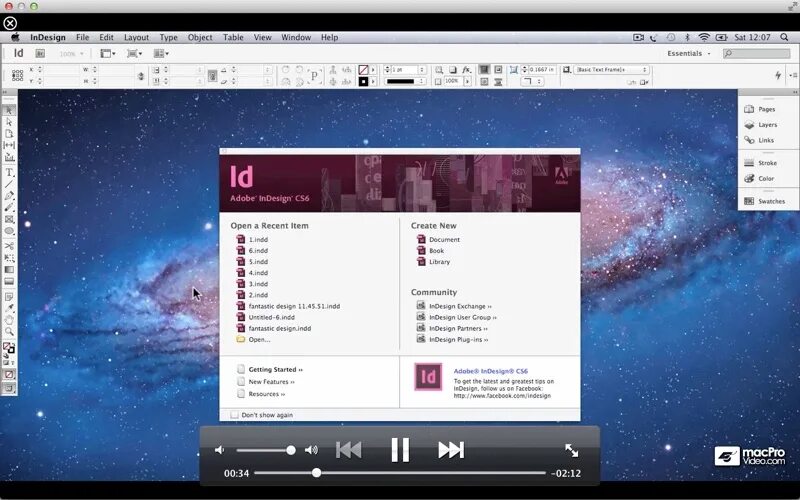Screen dimensions: 800x500
Task: Open the Object menu
Action: (199, 37)
